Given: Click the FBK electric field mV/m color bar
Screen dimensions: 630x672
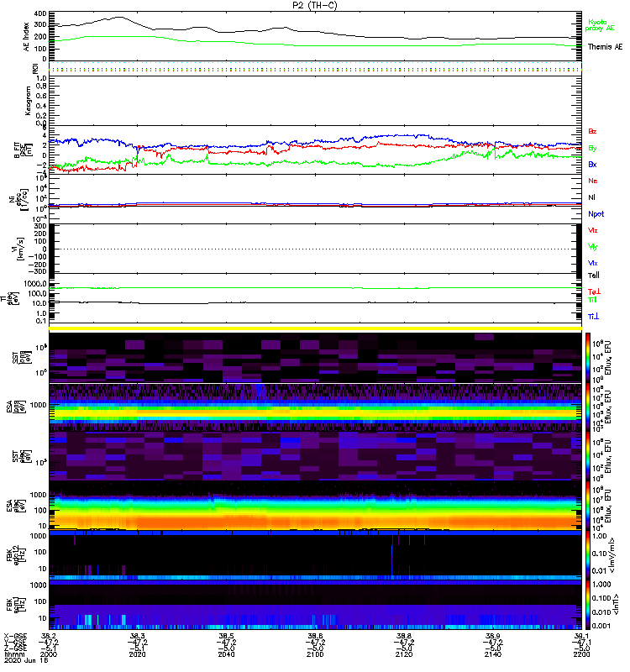Looking at the screenshot, I should [588, 555].
